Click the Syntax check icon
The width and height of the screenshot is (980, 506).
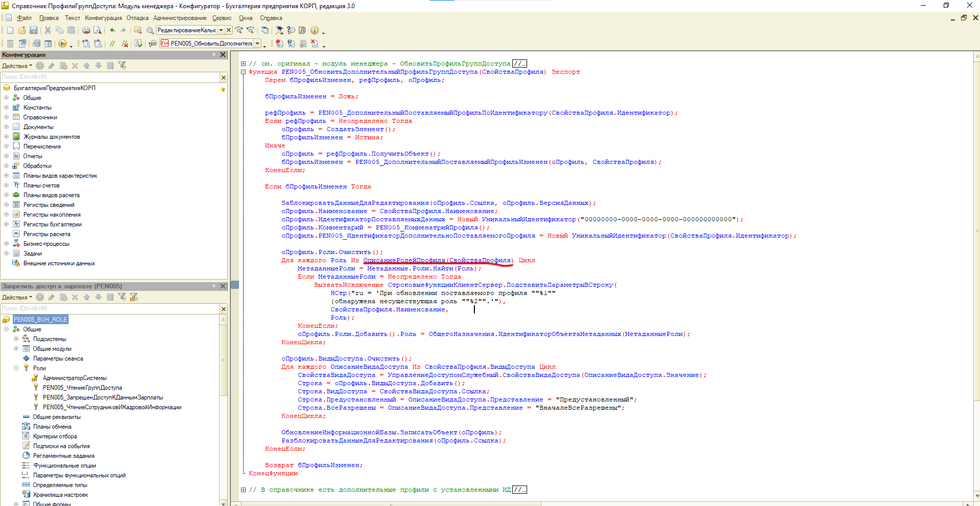[139, 44]
